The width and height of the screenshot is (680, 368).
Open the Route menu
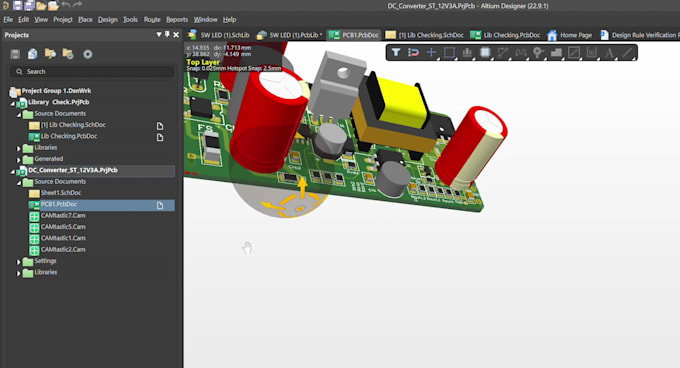point(152,20)
